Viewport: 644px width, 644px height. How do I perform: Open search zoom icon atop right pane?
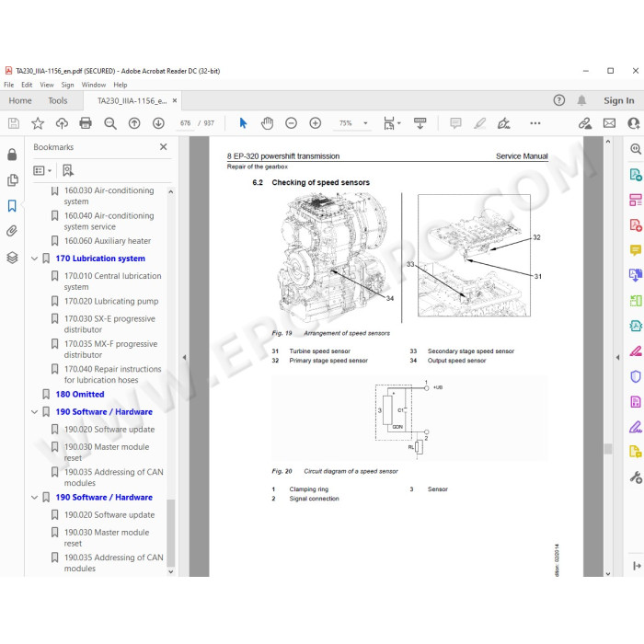click(x=635, y=149)
